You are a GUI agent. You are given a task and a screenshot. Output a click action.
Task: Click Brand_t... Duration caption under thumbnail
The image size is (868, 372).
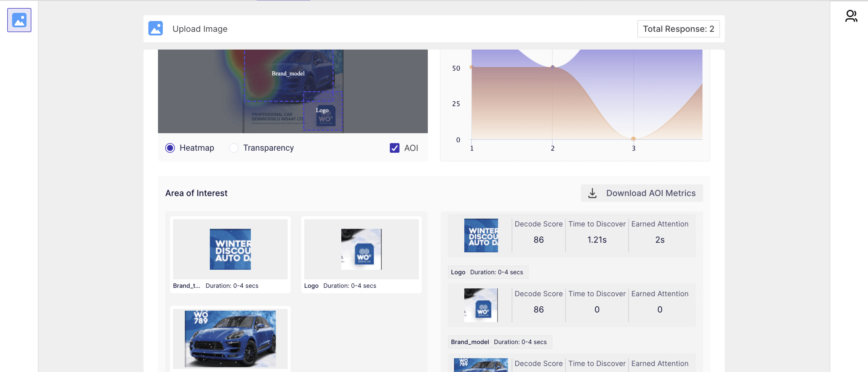pos(216,285)
